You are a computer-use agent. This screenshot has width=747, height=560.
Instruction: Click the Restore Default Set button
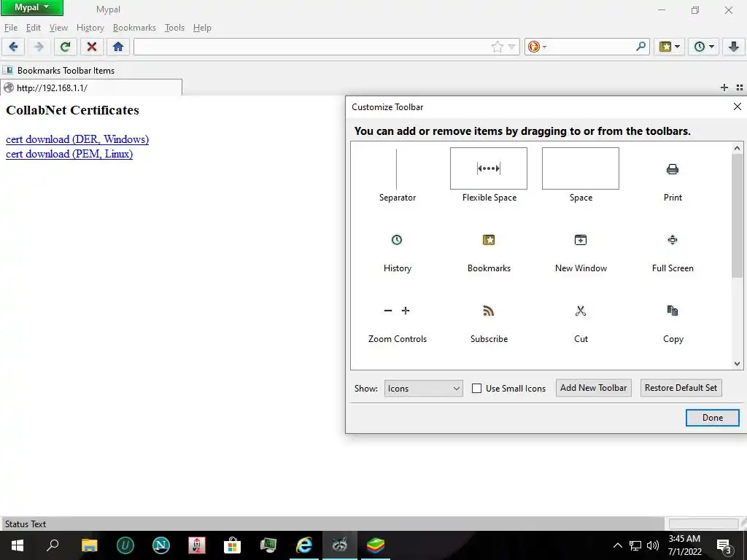coord(681,388)
